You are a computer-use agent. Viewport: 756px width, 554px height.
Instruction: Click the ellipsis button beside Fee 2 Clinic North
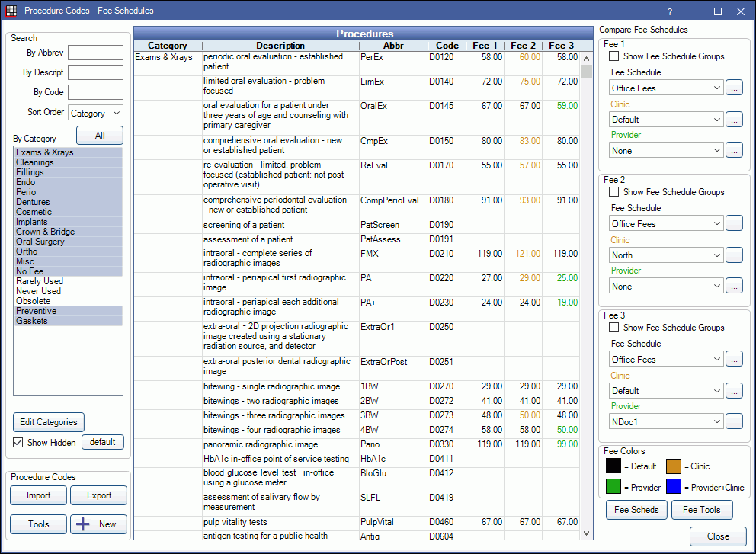point(733,255)
